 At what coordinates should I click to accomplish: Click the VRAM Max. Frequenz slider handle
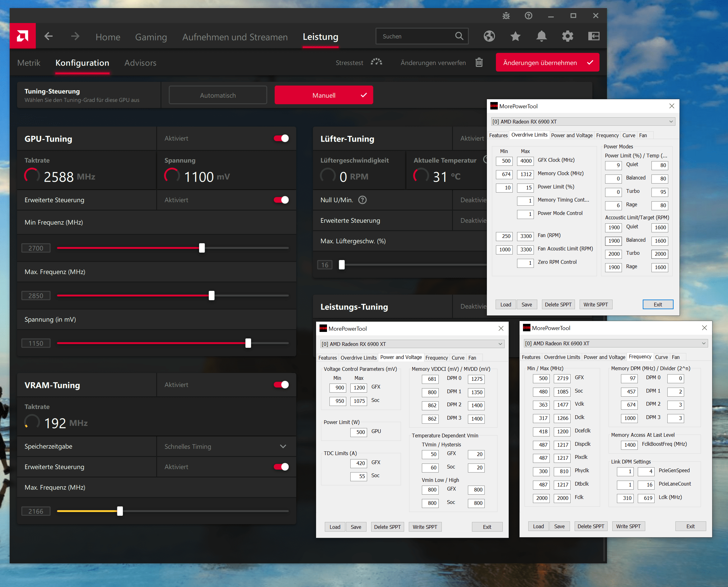pos(120,511)
